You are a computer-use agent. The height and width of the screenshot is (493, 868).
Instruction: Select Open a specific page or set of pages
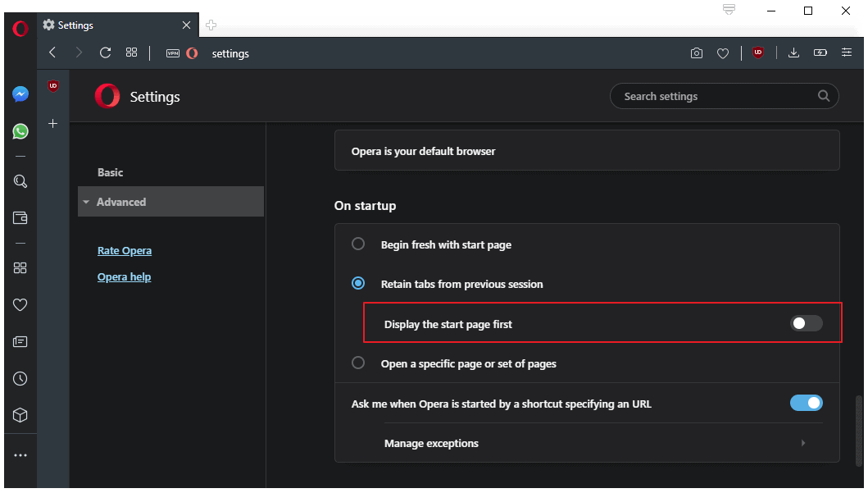tap(358, 363)
